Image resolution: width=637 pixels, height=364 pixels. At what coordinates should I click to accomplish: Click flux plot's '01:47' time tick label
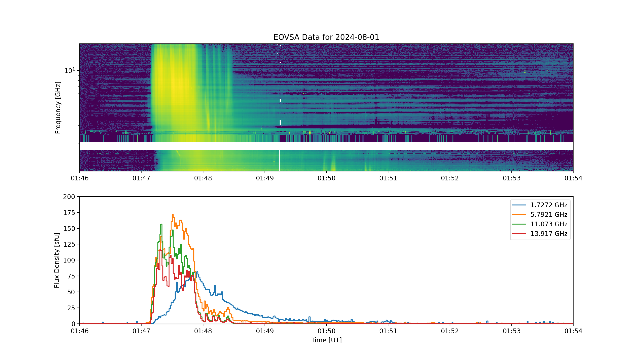pyautogui.click(x=141, y=331)
